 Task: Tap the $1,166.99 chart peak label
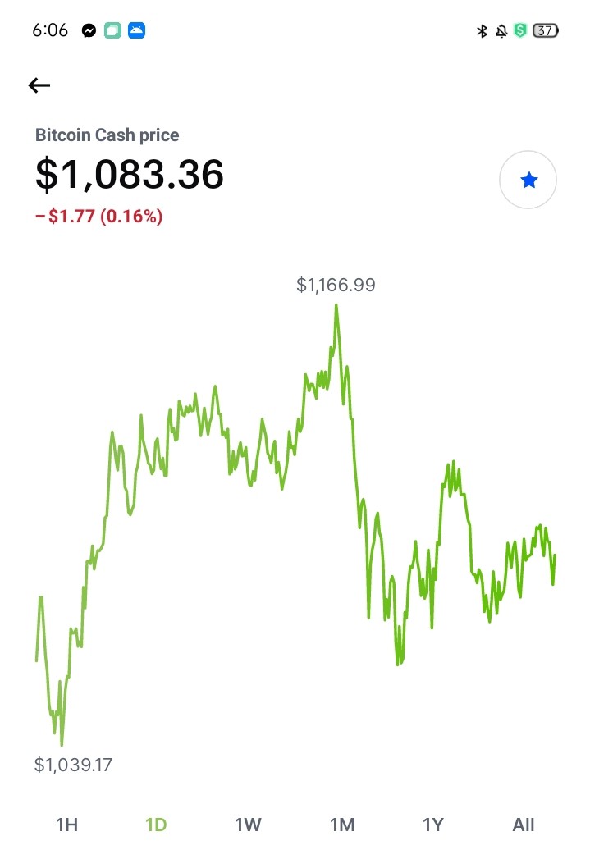point(336,285)
